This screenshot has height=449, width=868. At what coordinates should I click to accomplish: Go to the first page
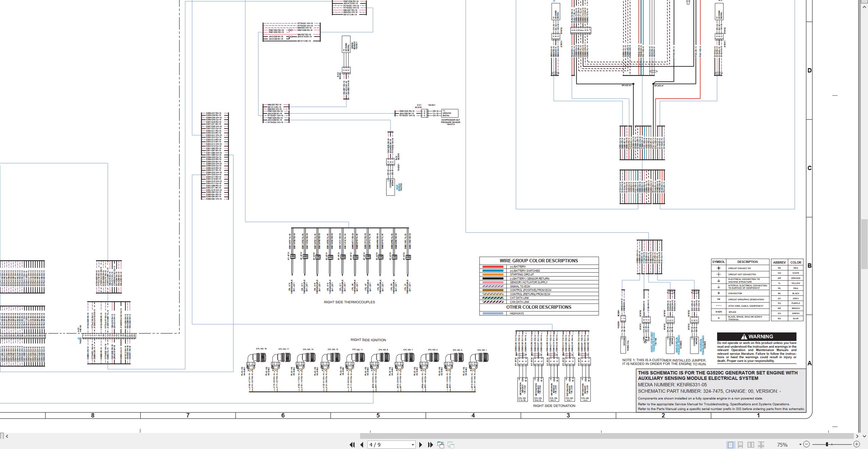352,445
